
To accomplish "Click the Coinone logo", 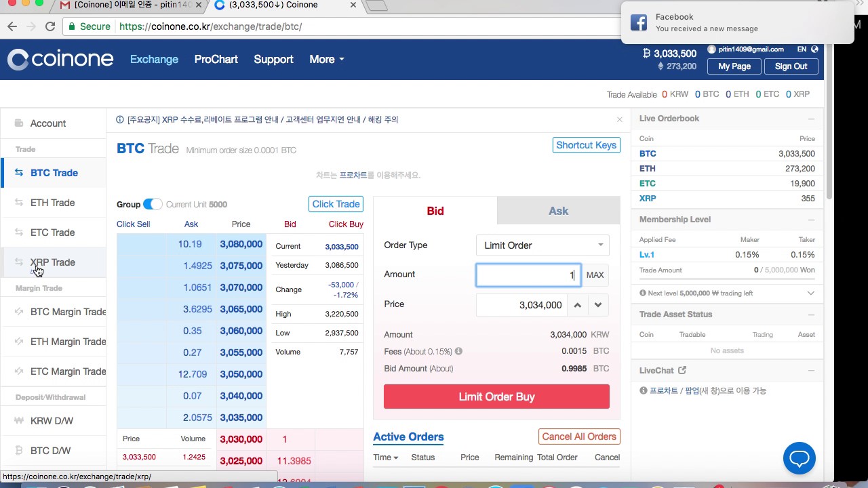I will coord(60,60).
